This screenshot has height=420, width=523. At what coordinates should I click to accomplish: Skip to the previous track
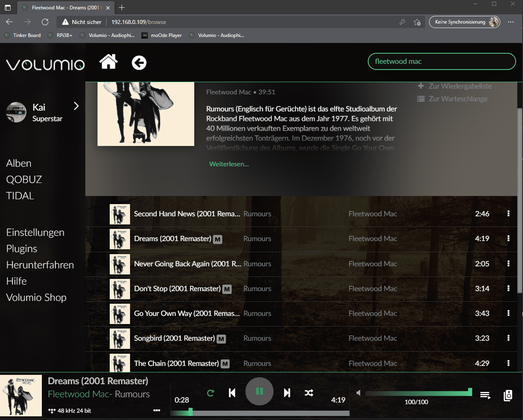232,393
